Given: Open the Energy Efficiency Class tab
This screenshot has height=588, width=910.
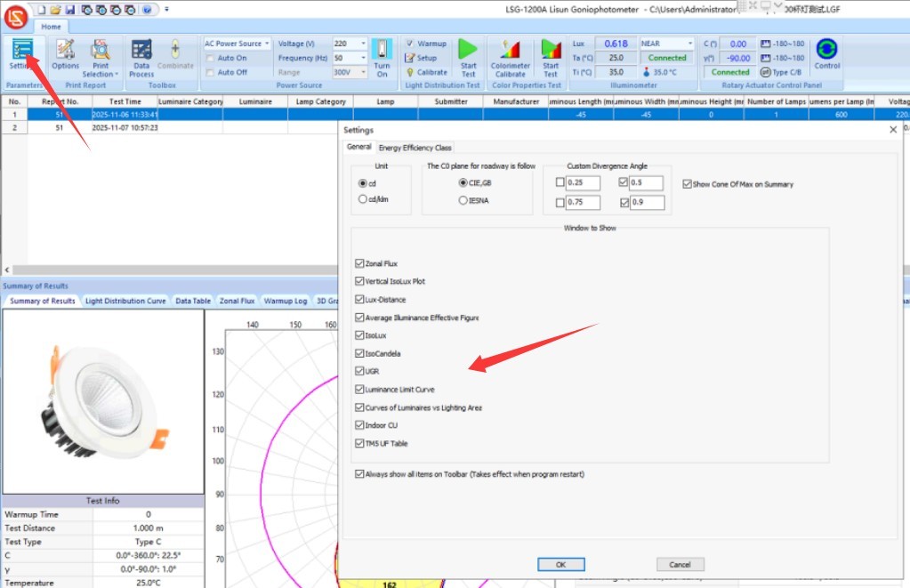Looking at the screenshot, I should tap(415, 148).
